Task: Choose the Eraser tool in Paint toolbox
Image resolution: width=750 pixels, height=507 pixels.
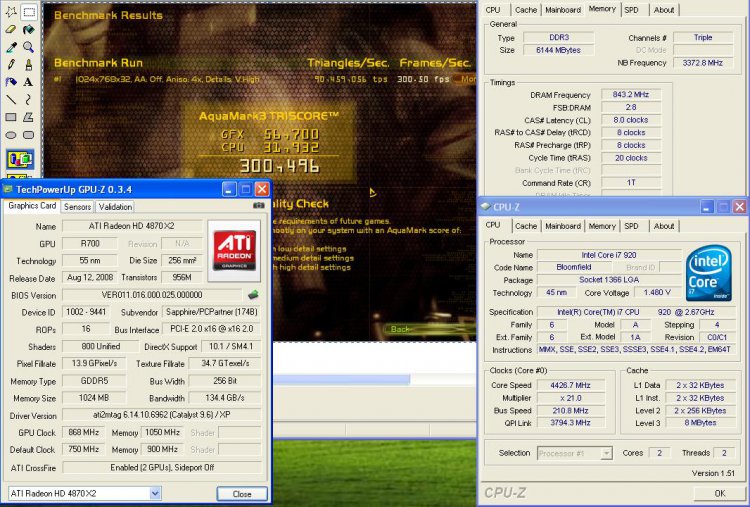Action: [11, 30]
